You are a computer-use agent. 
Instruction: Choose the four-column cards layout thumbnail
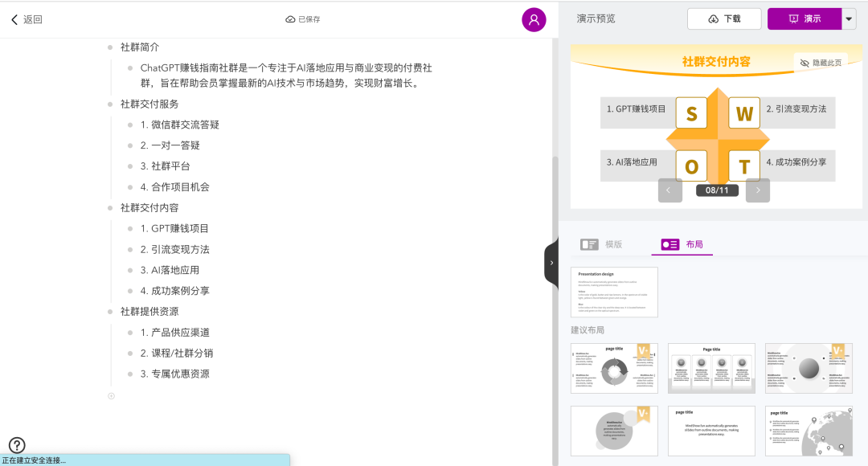pos(711,368)
